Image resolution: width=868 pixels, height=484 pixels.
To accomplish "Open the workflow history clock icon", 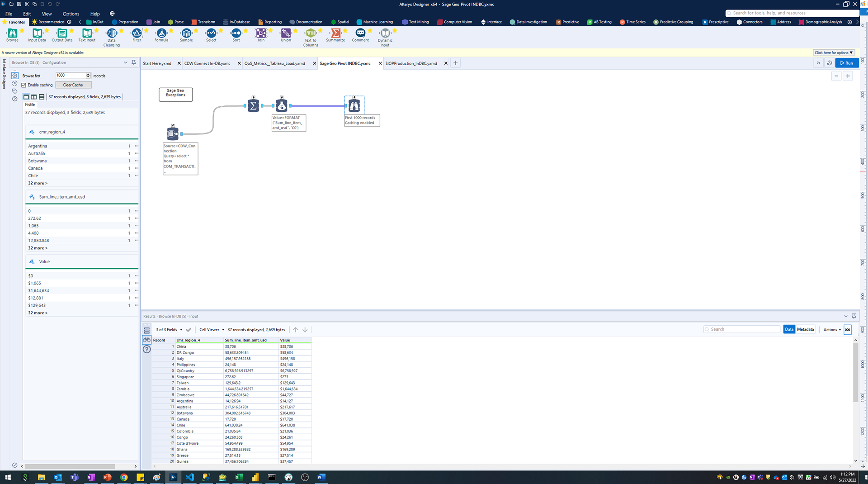I will (830, 63).
